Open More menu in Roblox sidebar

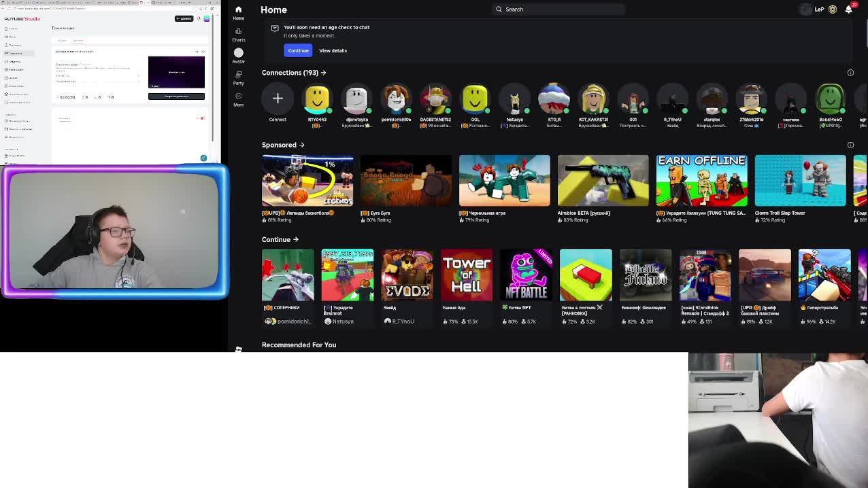click(238, 99)
